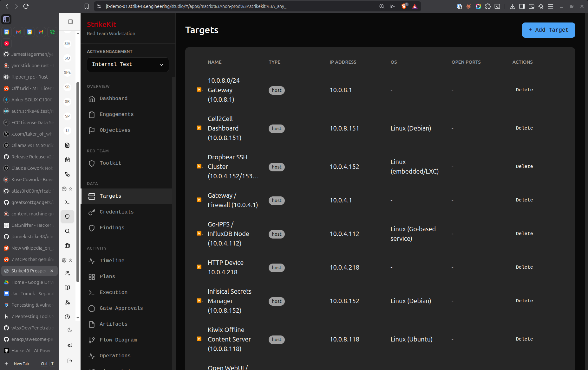Delete the Dropbear SSH Cluster target
The height and width of the screenshot is (370, 588).
[x=524, y=166]
